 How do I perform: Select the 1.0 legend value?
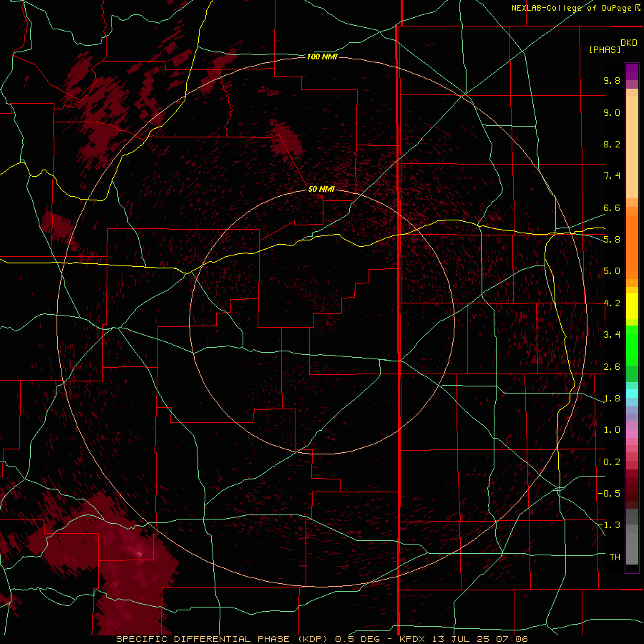click(612, 430)
